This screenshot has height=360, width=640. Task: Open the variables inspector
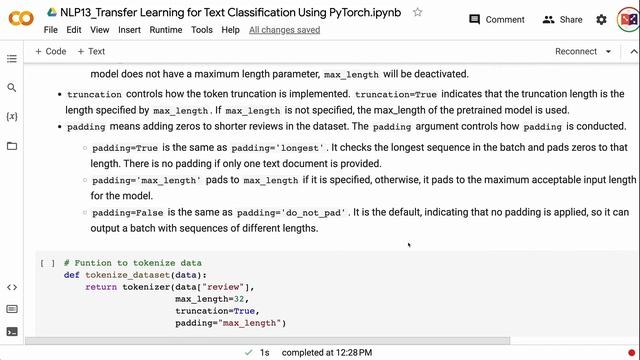(12, 116)
